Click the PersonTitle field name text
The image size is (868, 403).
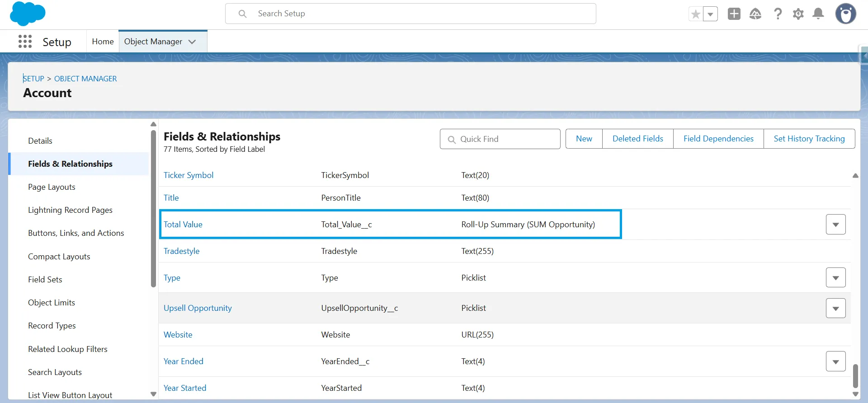[341, 198]
